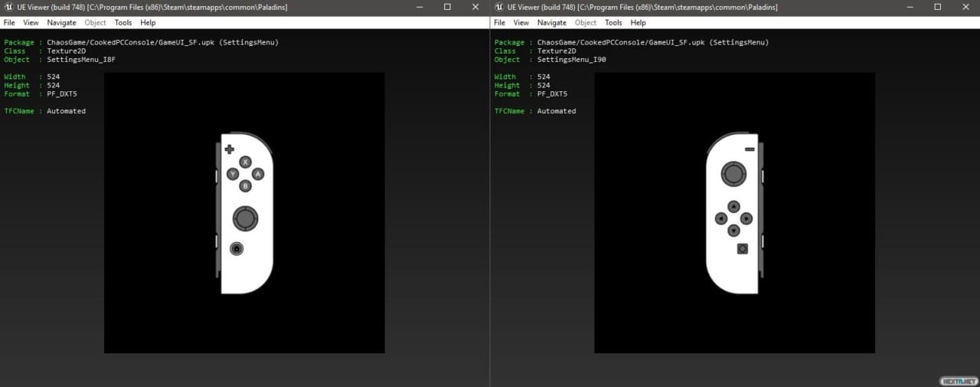Screen dimensions: 980x387
Task: Click right window title bar text
Action: (x=642, y=7)
